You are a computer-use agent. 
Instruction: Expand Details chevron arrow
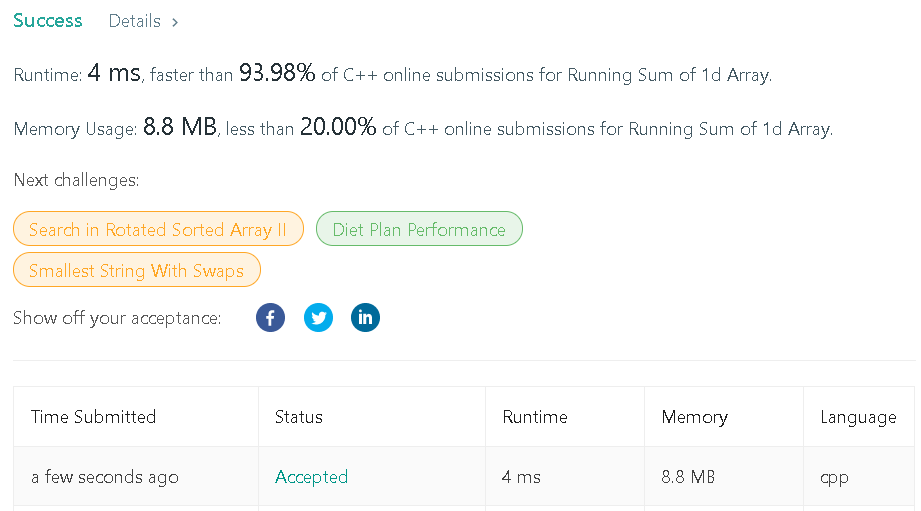(174, 22)
